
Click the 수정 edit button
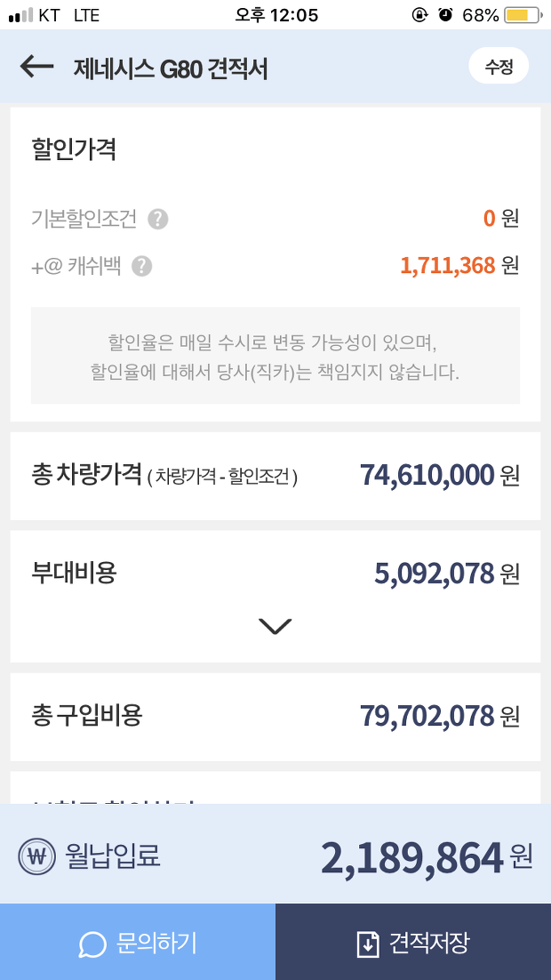tap(499, 66)
